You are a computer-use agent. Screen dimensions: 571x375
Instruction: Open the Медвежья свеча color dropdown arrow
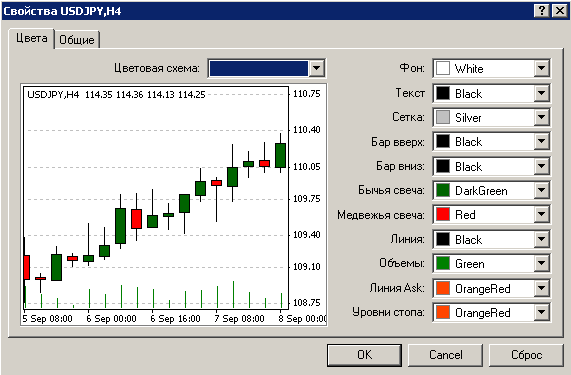coord(541,214)
